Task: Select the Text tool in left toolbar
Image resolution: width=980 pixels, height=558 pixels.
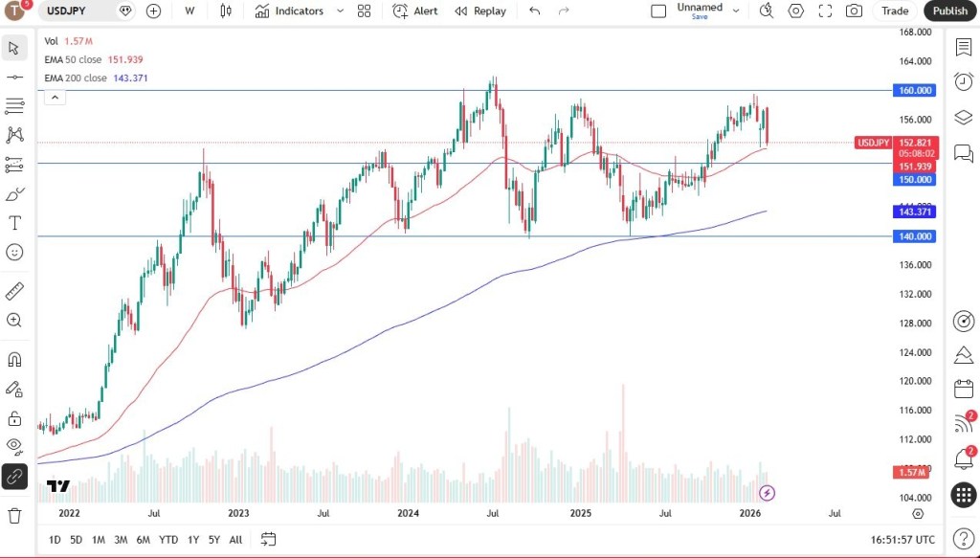Action: [14, 223]
